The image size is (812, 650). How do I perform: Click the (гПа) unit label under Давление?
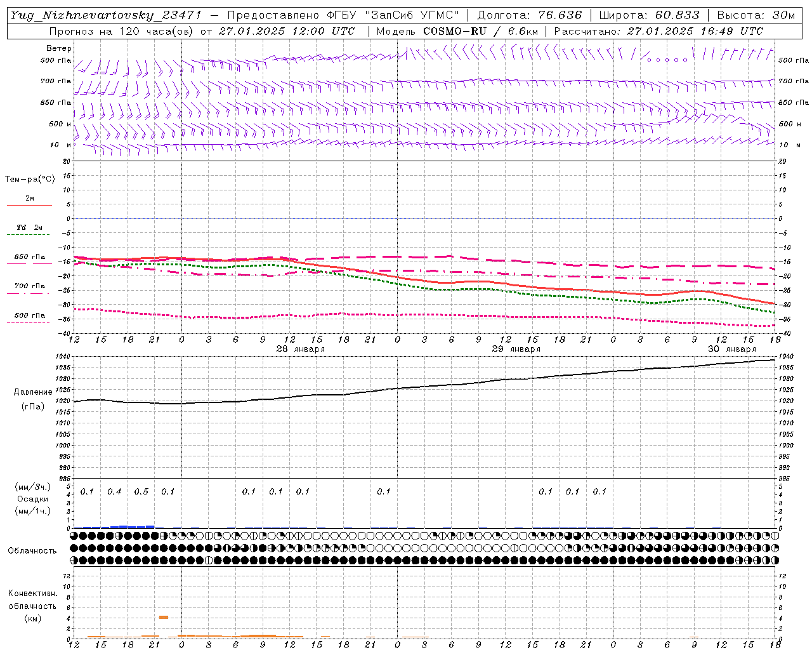click(x=33, y=407)
